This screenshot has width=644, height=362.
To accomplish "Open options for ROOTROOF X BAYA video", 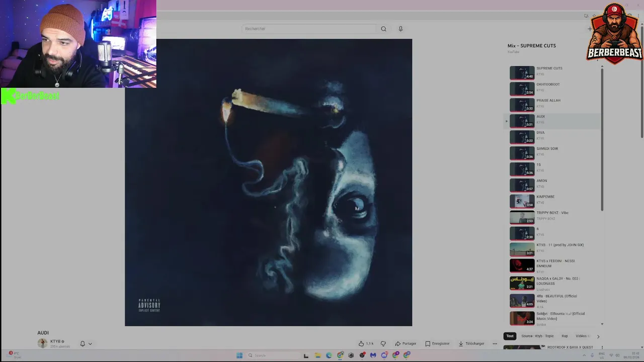I will [x=602, y=347].
